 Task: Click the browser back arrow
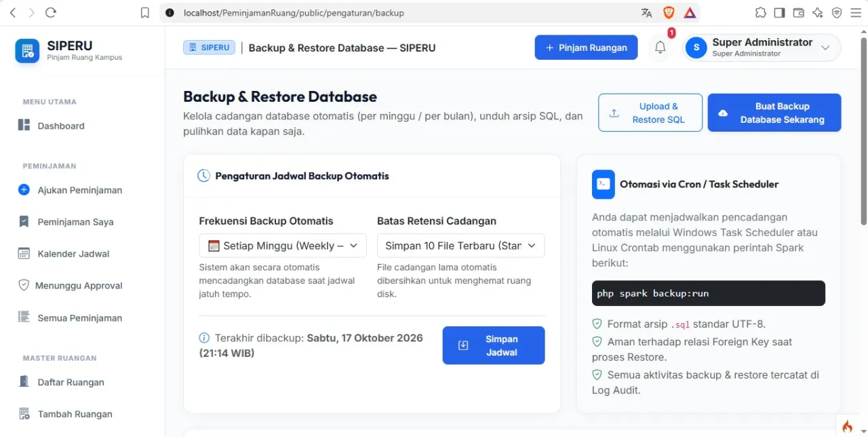(14, 12)
